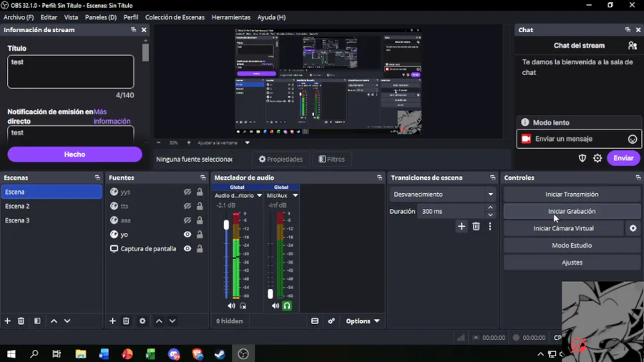Click purple Hecho button
Image resolution: width=644 pixels, height=362 pixels.
[74, 155]
